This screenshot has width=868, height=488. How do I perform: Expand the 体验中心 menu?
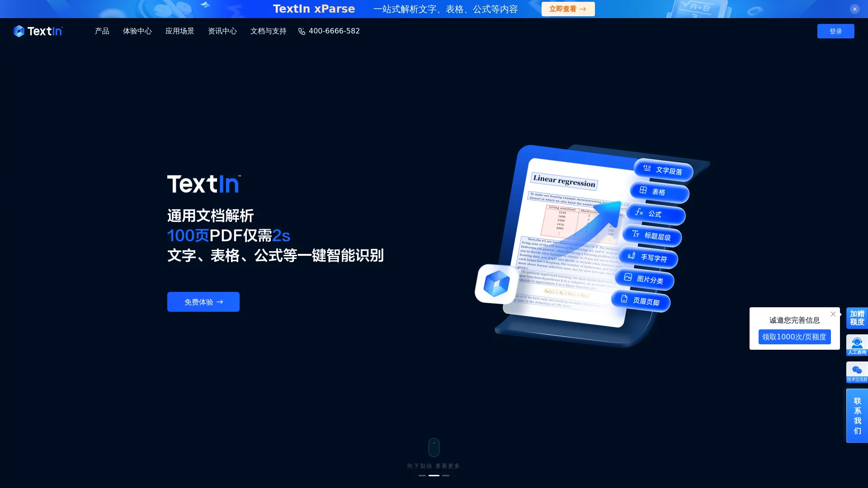tap(137, 31)
